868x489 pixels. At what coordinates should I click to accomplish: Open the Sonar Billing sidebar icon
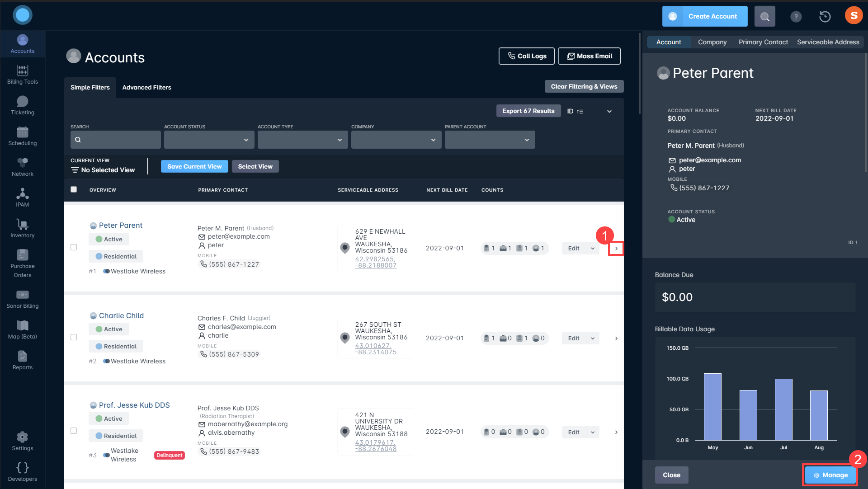(x=23, y=295)
